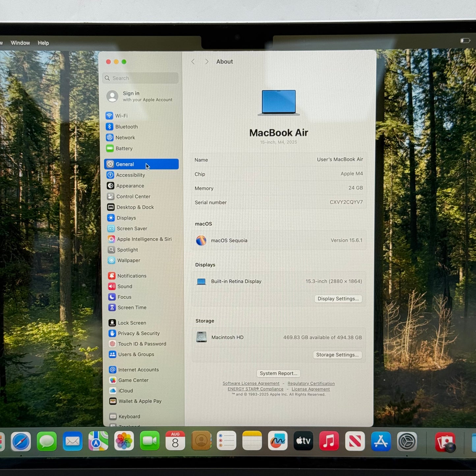This screenshot has width=476, height=476.
Task: Open Internet Accounts settings
Action: click(134, 370)
